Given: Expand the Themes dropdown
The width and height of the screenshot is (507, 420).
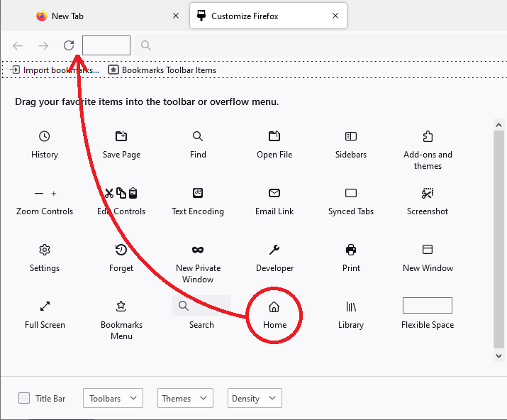Looking at the screenshot, I should pyautogui.click(x=185, y=398).
